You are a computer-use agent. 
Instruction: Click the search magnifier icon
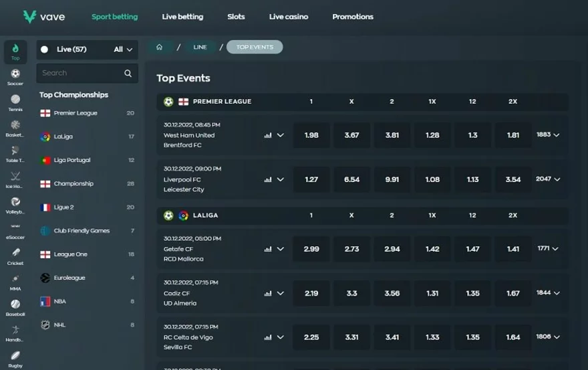[128, 74]
